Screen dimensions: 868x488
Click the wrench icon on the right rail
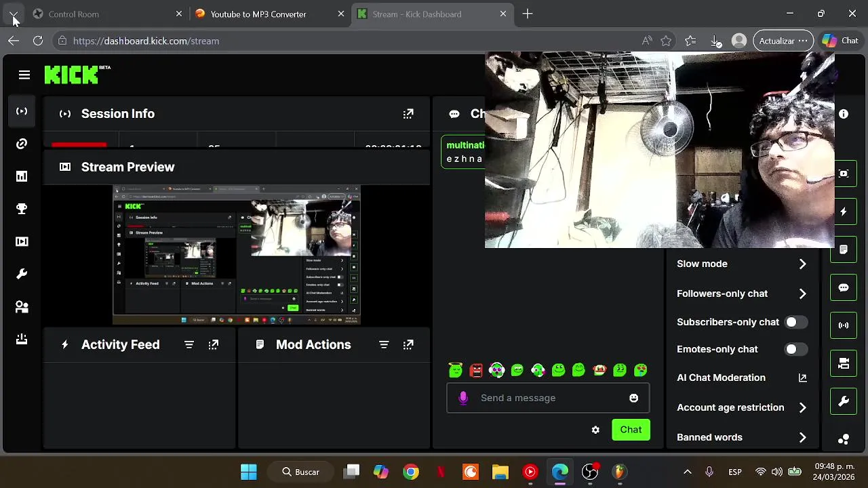coord(844,402)
